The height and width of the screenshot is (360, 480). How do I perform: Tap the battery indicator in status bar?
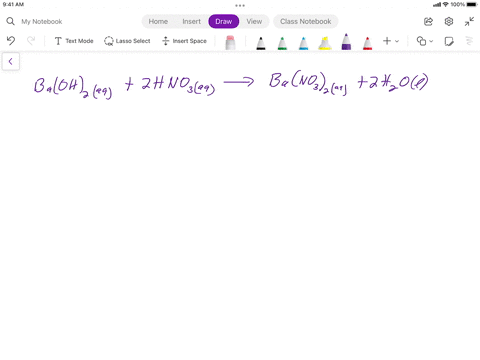pyautogui.click(x=472, y=4)
